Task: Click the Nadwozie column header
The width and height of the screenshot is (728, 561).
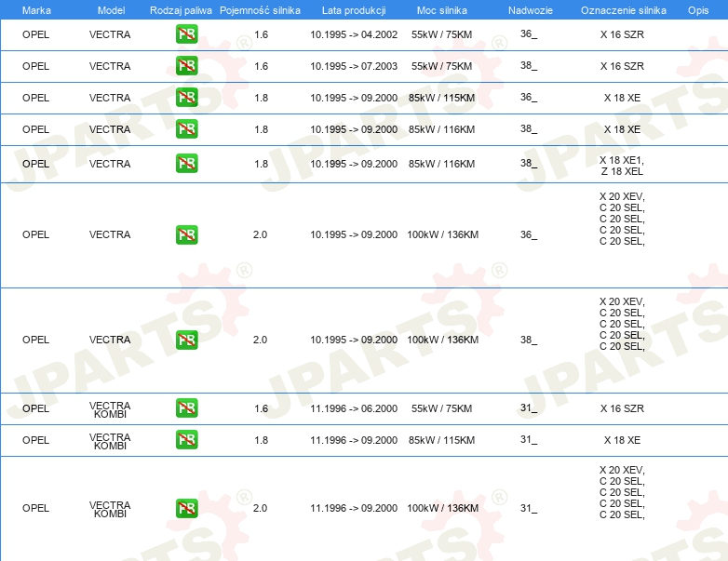Action: click(x=531, y=10)
